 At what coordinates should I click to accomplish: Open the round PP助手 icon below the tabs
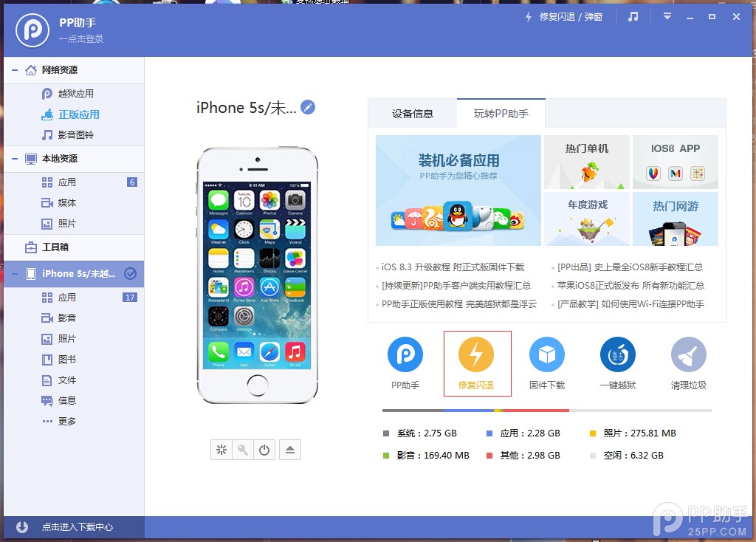point(405,355)
